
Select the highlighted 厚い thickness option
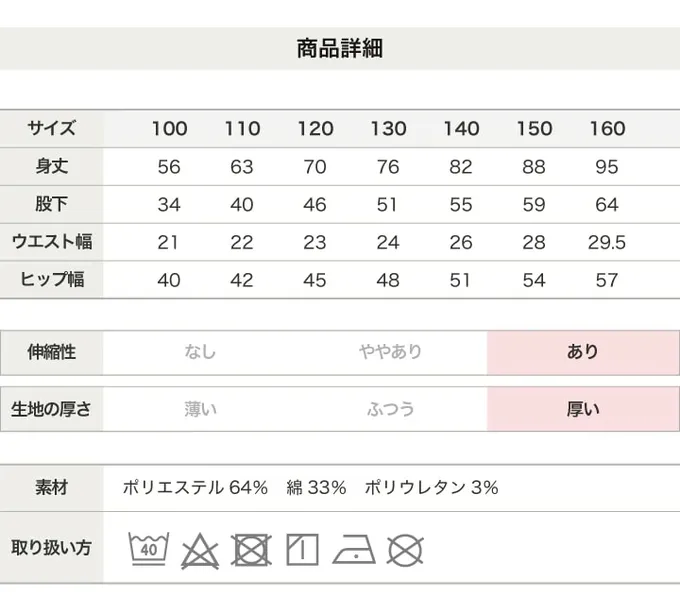pyautogui.click(x=583, y=409)
